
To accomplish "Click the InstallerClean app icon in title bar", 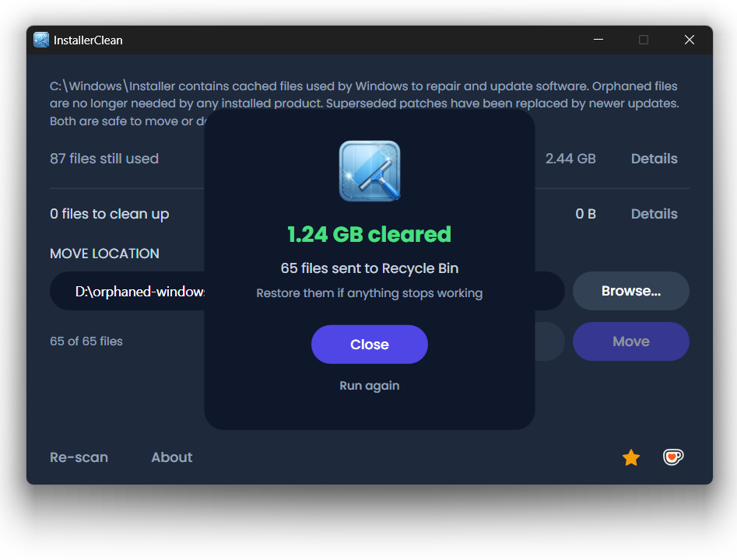I will pos(41,40).
